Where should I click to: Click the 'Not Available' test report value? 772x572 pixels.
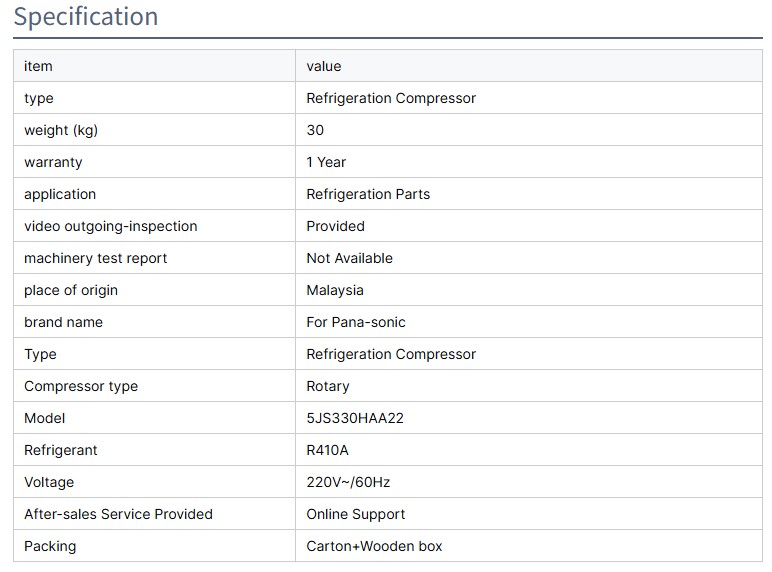[x=349, y=258]
